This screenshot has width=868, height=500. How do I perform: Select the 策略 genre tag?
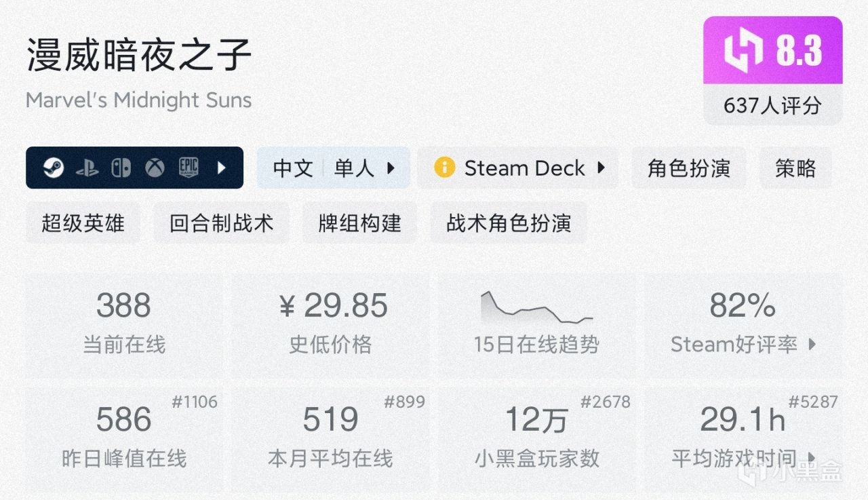pyautogui.click(x=795, y=168)
